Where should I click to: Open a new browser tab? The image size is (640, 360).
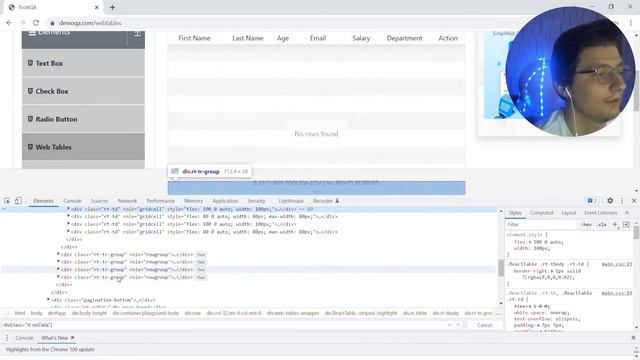coord(112,7)
